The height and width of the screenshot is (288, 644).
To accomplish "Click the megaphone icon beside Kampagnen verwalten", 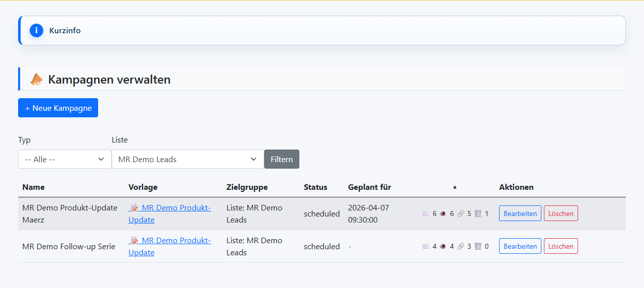I will coord(36,80).
